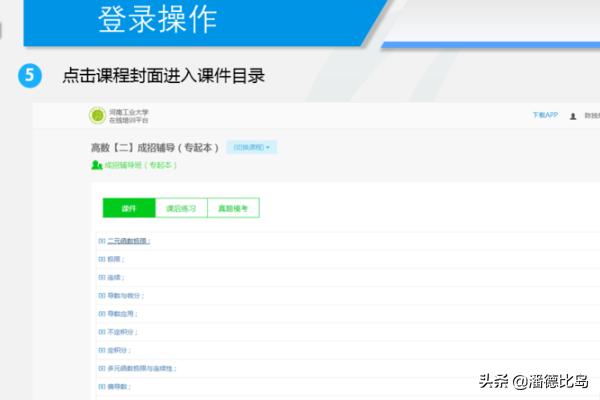The image size is (600, 400).
Task: Open the 连续 courseware entry
Action: pos(116,277)
